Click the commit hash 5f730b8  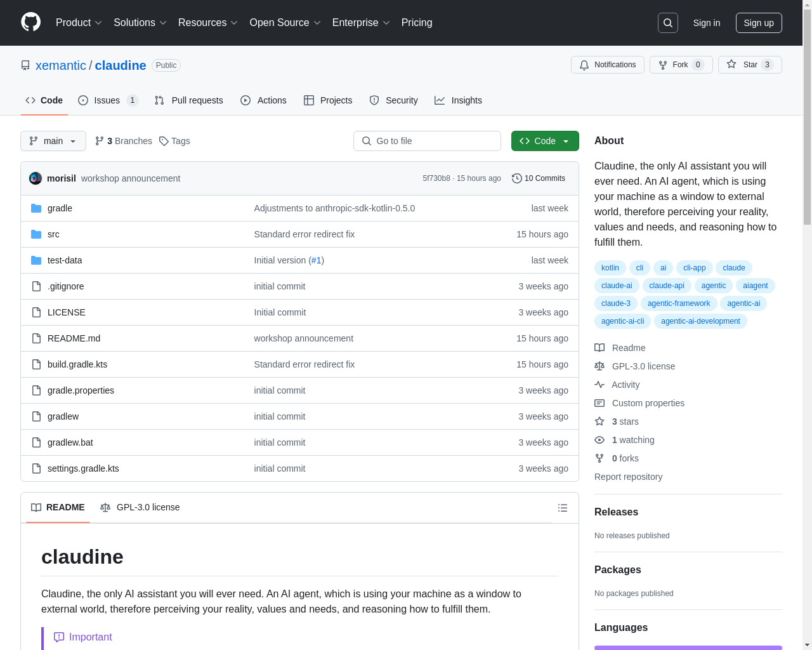click(436, 178)
